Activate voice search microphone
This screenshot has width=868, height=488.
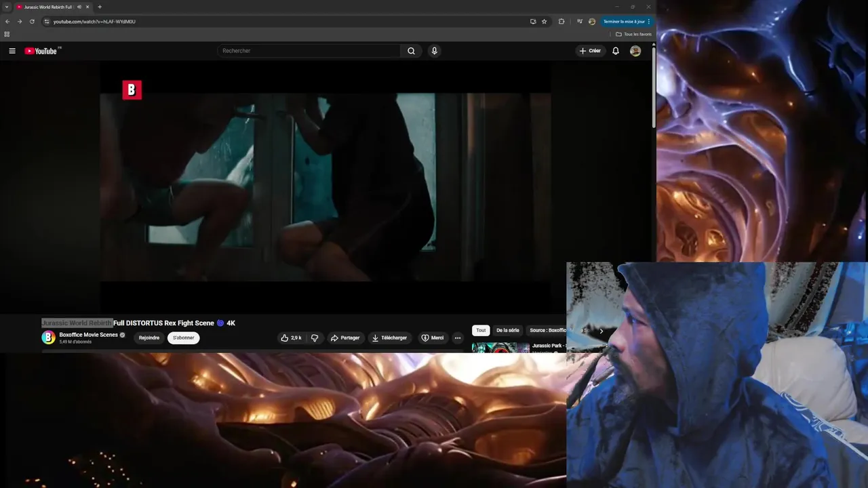pos(434,51)
